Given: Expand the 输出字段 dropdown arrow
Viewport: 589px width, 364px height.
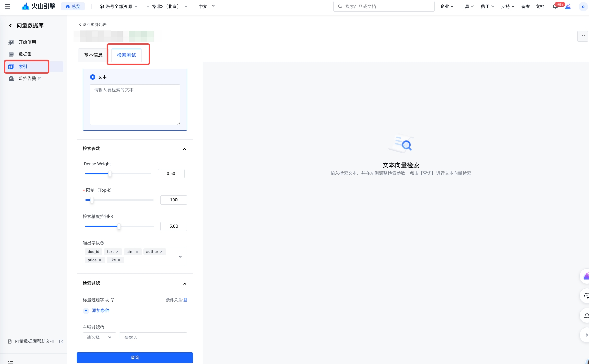Looking at the screenshot, I should [x=180, y=257].
